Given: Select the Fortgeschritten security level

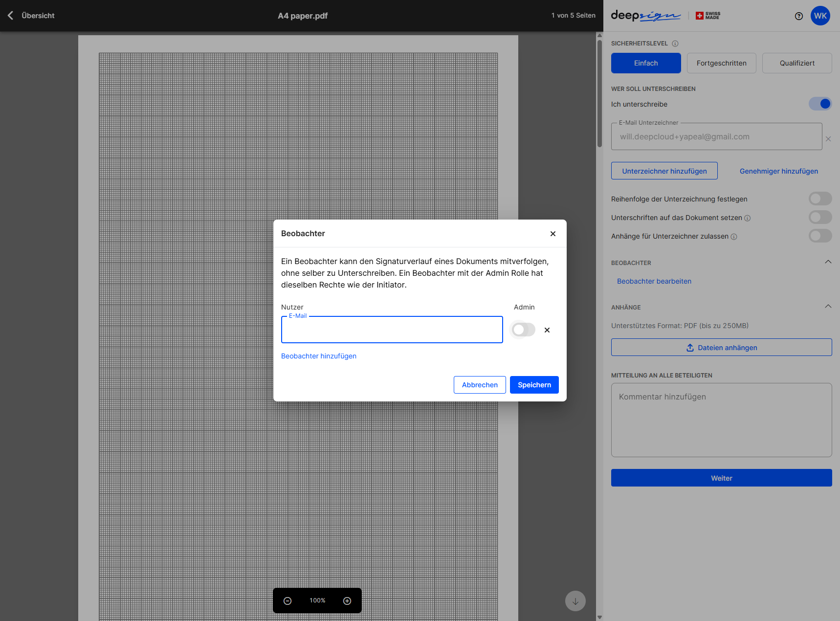Looking at the screenshot, I should 721,63.
